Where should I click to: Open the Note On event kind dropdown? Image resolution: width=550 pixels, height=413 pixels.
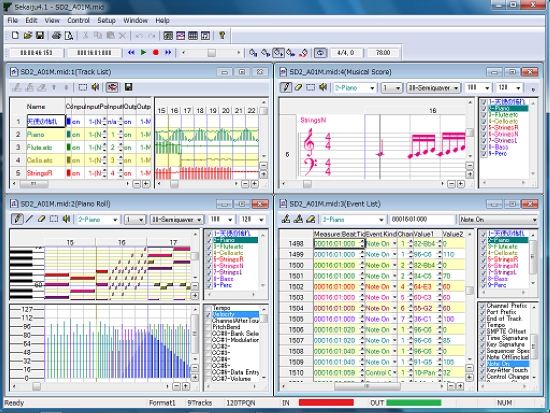click(498, 220)
